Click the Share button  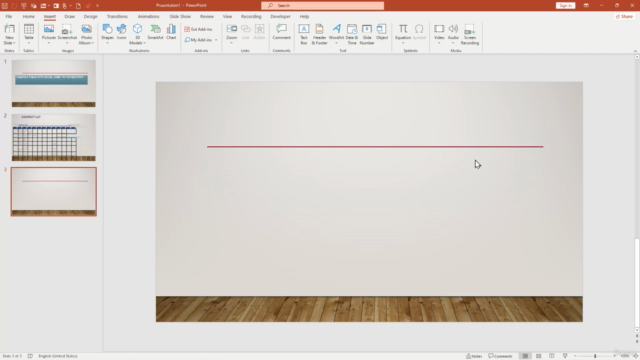coord(624,17)
